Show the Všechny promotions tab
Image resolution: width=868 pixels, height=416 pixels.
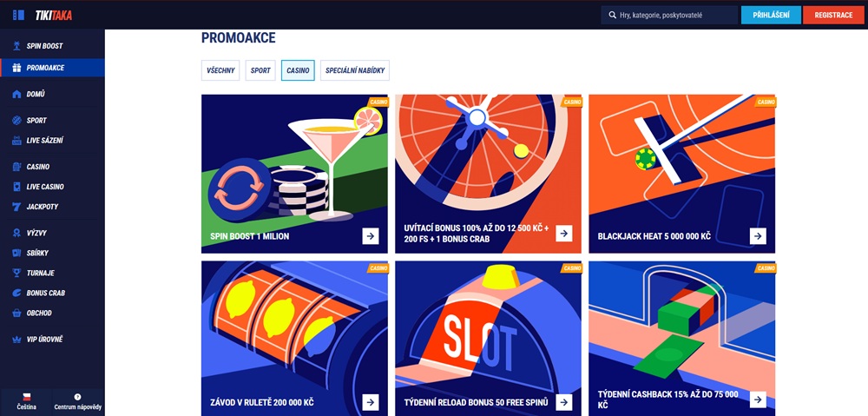pyautogui.click(x=220, y=70)
